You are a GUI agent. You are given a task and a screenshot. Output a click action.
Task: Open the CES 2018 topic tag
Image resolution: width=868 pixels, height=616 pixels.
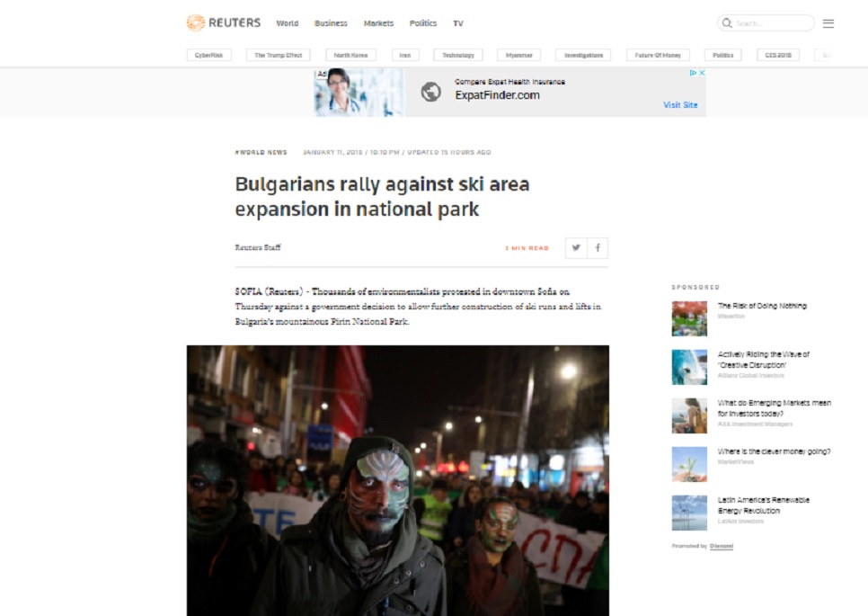pos(778,55)
